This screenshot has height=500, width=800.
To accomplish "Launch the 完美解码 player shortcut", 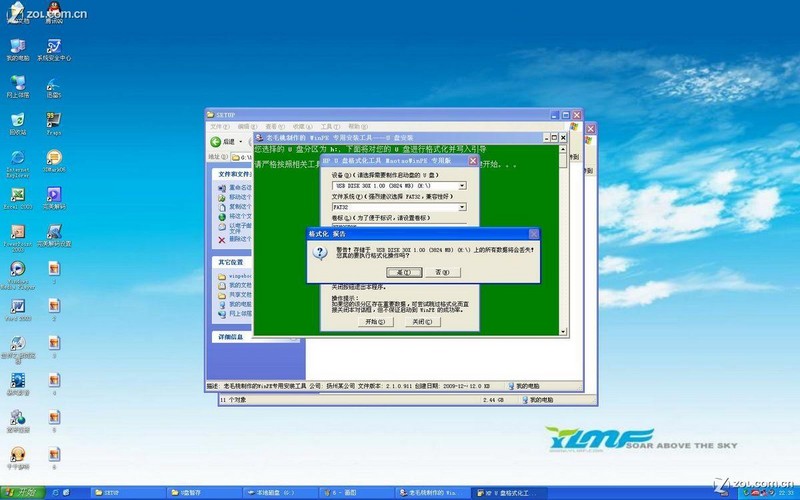I will 54,198.
